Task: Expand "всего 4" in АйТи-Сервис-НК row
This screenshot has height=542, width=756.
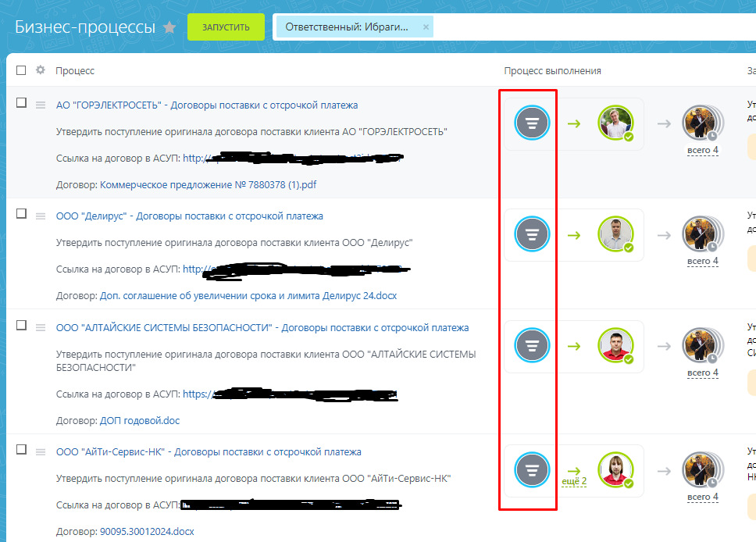Action: [x=702, y=497]
